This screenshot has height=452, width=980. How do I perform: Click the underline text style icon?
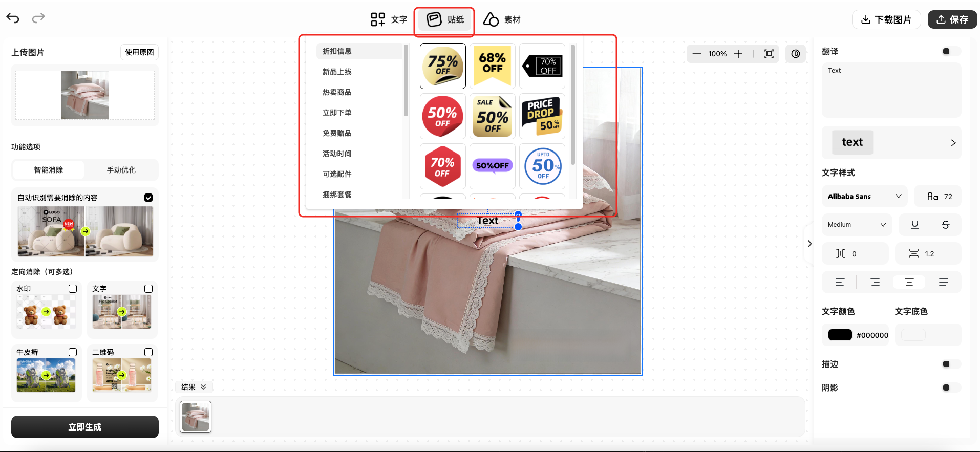914,225
